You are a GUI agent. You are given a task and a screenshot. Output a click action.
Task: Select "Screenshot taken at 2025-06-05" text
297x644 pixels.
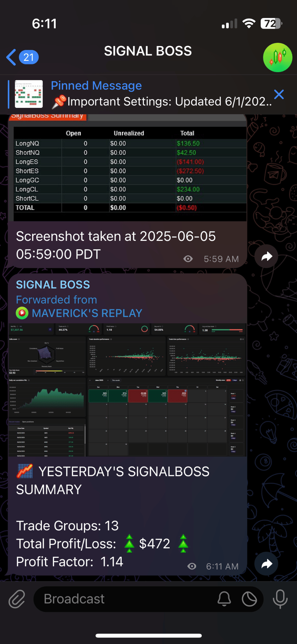click(116, 236)
